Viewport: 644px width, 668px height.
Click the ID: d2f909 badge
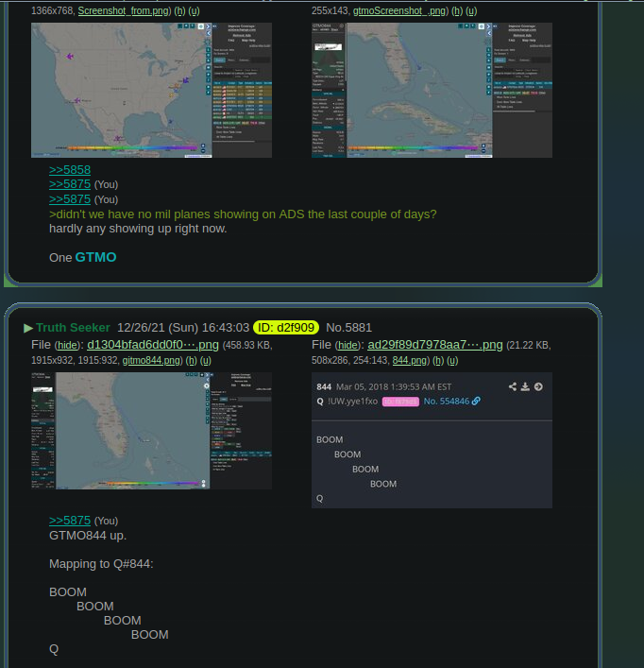coord(286,328)
